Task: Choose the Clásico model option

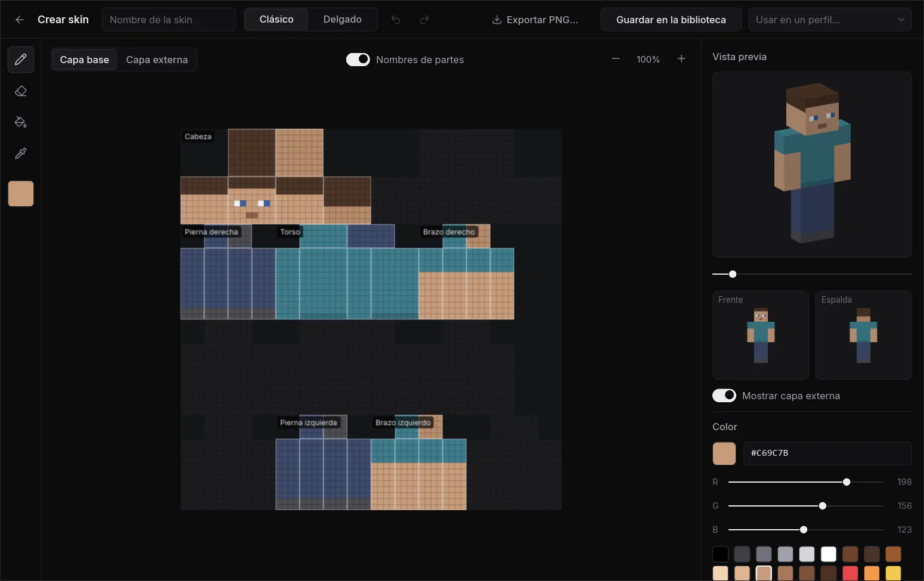Action: click(277, 20)
